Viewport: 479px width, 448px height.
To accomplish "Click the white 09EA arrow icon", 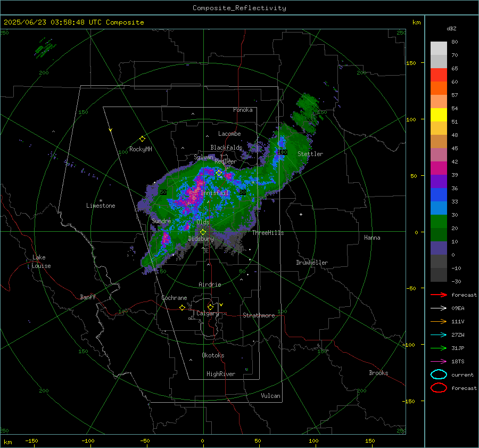I will point(439,308).
